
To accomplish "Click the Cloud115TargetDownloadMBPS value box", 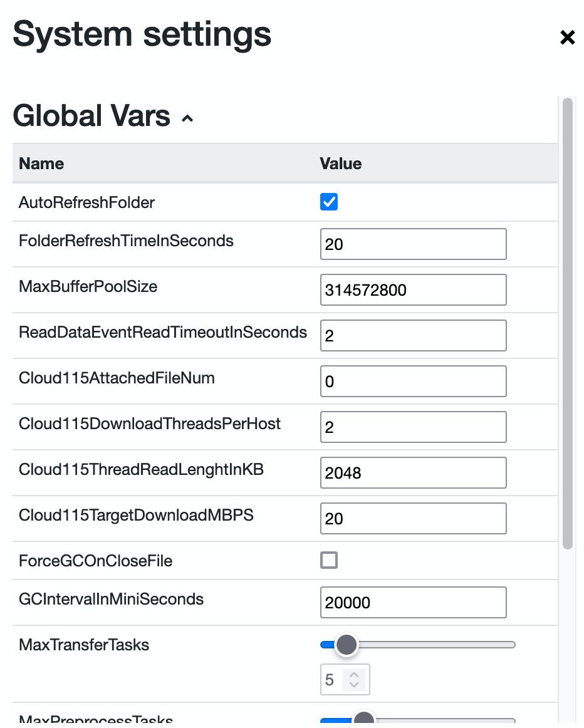I will pyautogui.click(x=413, y=518).
